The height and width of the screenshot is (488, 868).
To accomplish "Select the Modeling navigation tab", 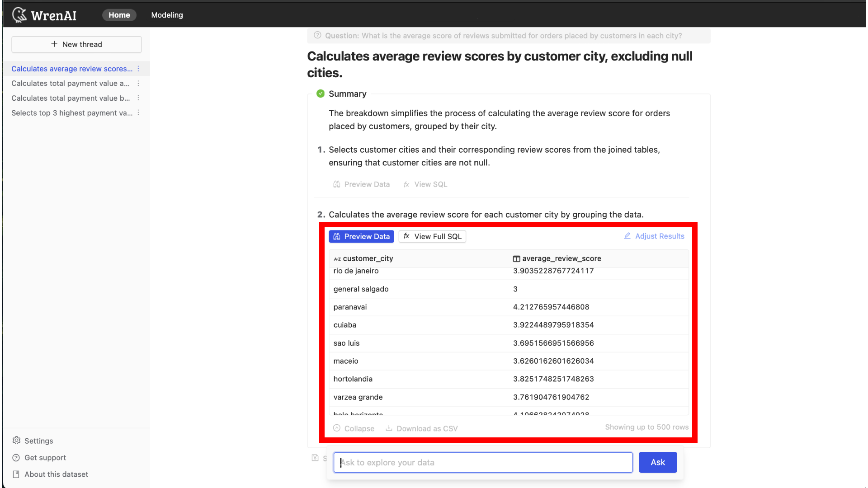I will pos(168,14).
